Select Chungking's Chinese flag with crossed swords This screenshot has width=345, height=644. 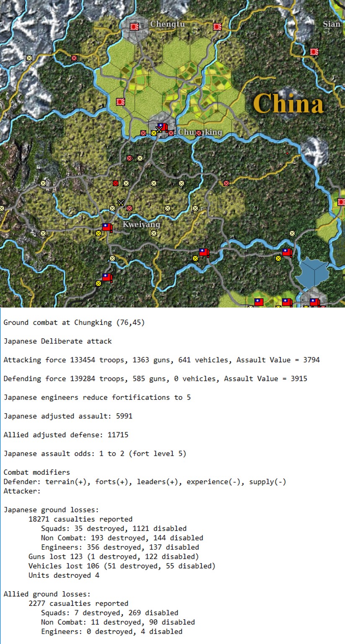[162, 127]
